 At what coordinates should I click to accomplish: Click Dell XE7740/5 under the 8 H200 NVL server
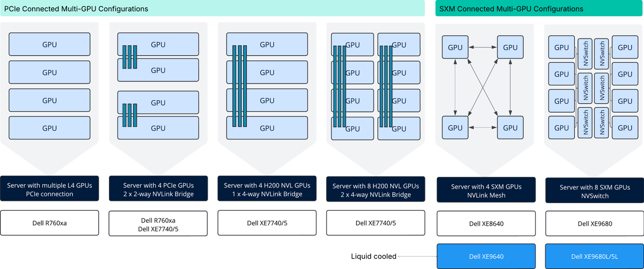click(376, 223)
